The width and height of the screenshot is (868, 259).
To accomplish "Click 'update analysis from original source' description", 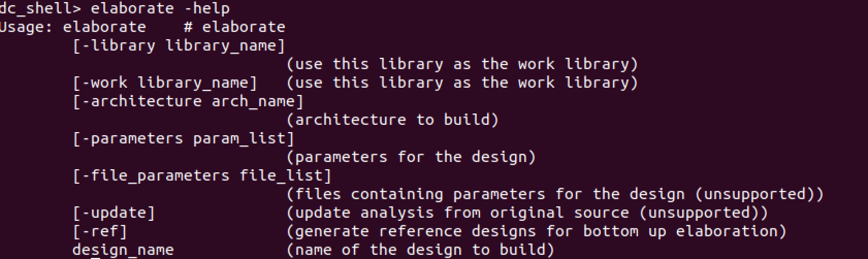I will [527, 213].
